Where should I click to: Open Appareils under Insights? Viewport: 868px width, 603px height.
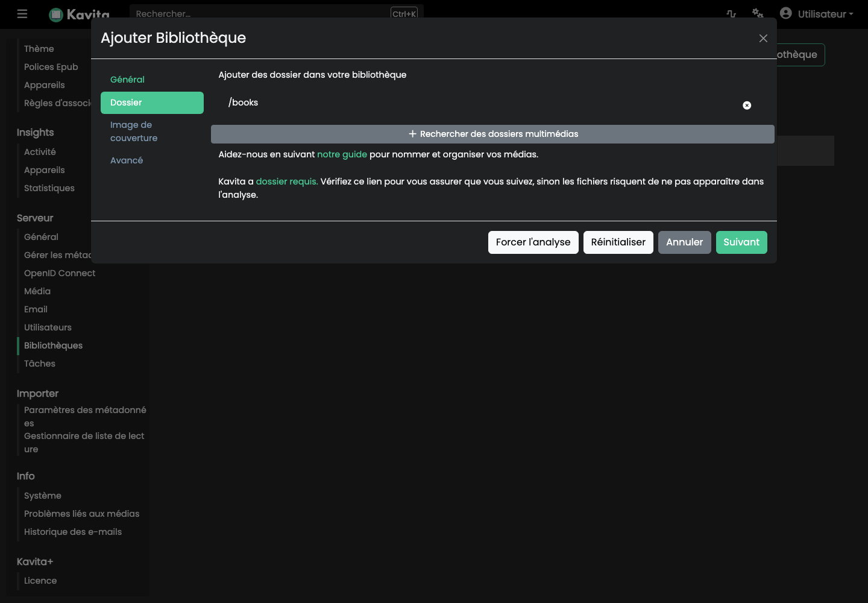point(45,170)
